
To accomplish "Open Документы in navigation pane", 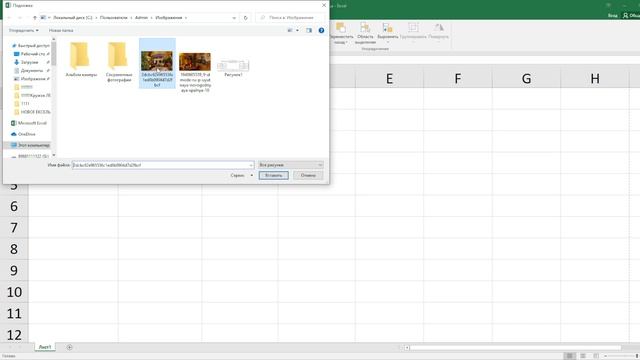I will tap(31, 71).
